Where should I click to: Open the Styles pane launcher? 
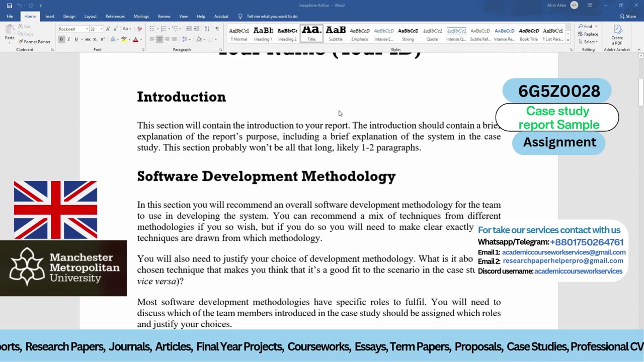click(571, 50)
